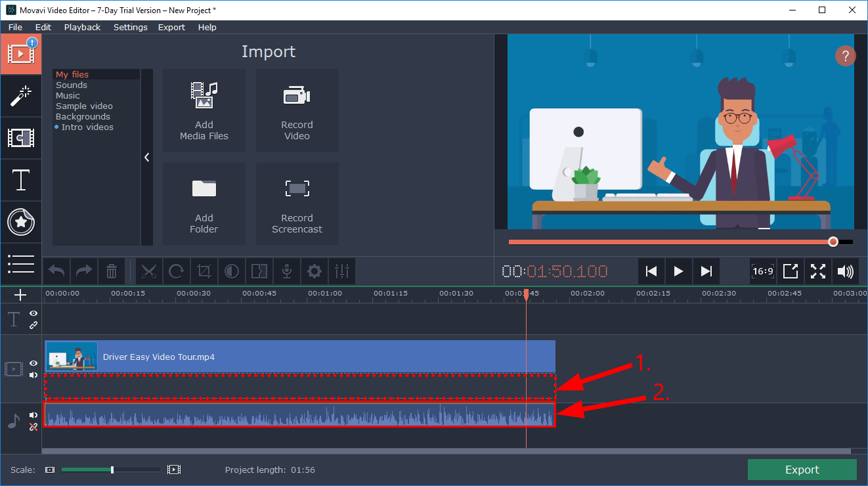Select Intro videos in the import list
Image resolution: width=868 pixels, height=486 pixels.
(x=88, y=127)
